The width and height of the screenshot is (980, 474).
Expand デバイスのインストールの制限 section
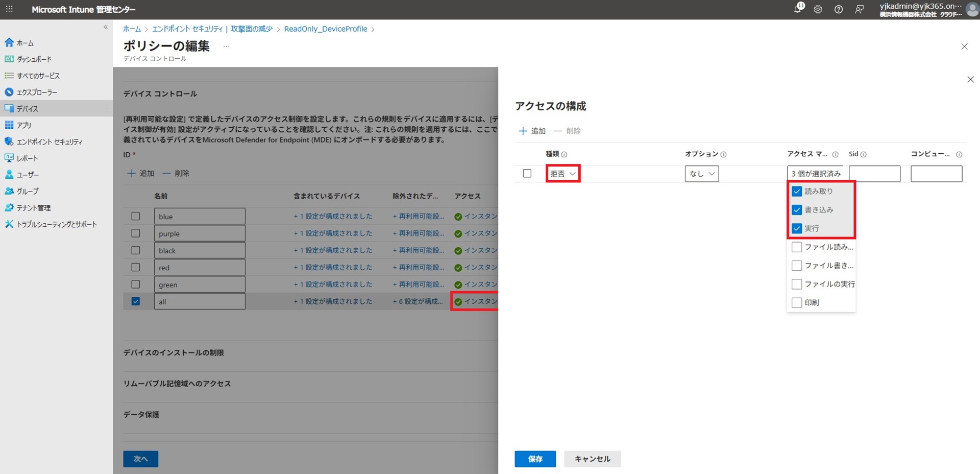174,353
